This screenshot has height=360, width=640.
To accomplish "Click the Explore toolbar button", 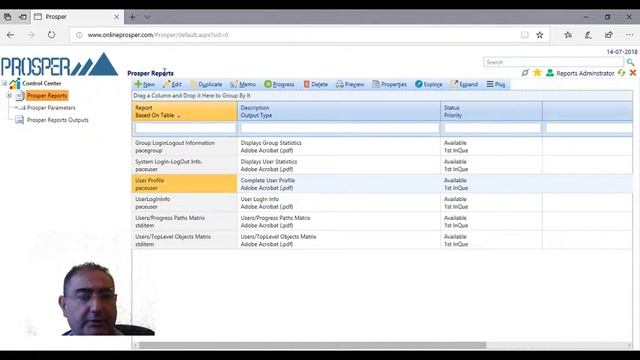I will 429,84.
